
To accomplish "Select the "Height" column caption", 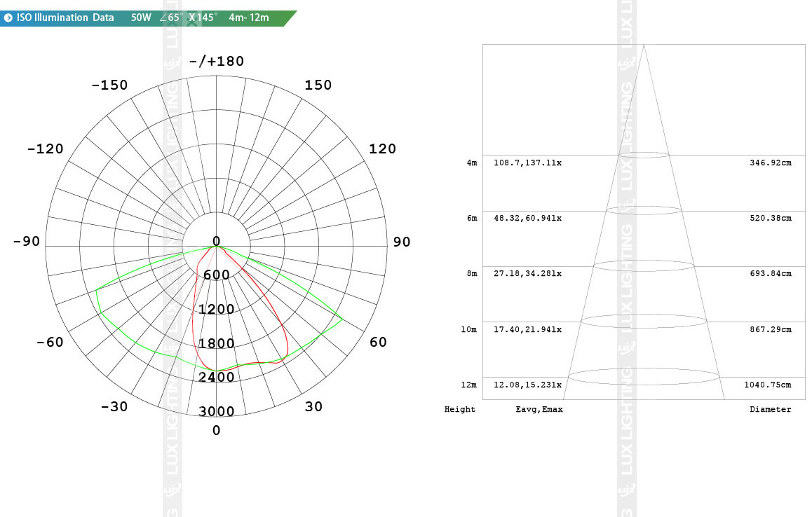I will pyautogui.click(x=460, y=409).
